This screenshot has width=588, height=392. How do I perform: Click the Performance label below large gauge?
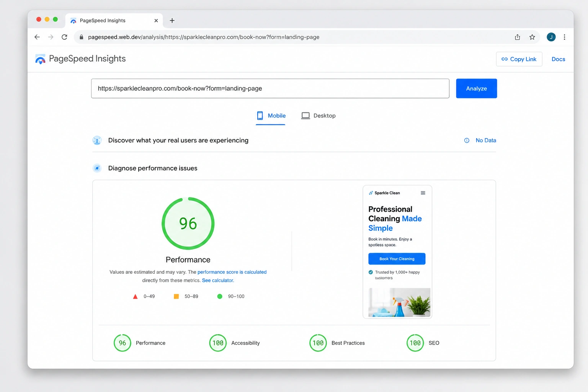188,260
